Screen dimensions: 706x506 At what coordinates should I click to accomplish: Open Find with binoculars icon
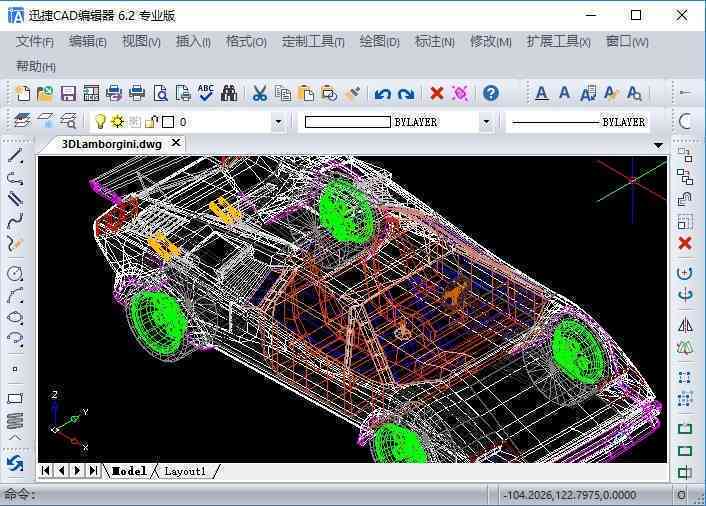point(229,93)
